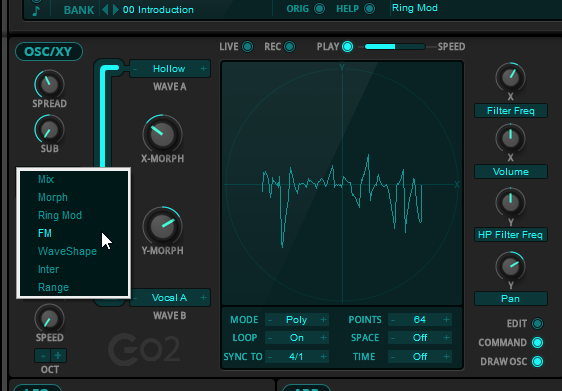
Task: Decrease octave with OCT minus button
Action: click(x=43, y=356)
